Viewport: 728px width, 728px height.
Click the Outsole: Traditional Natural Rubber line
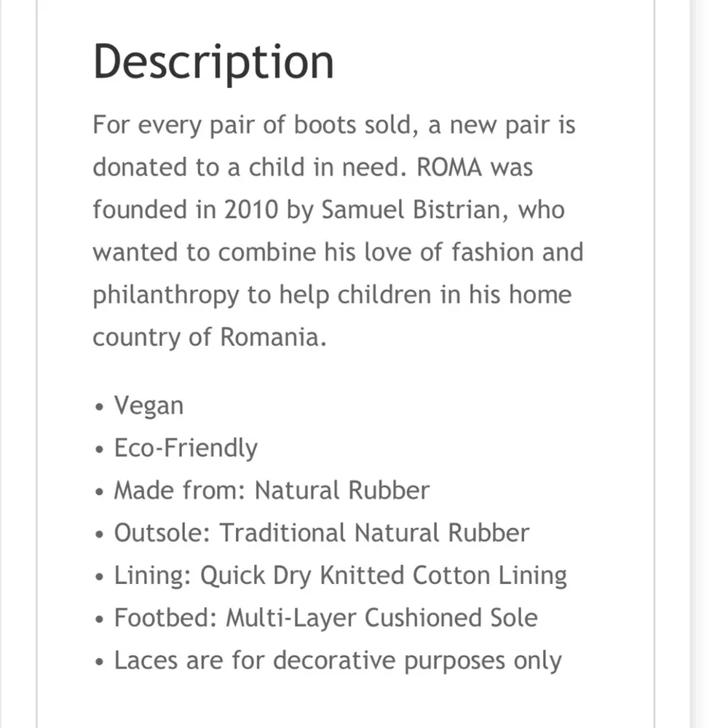(x=321, y=533)
